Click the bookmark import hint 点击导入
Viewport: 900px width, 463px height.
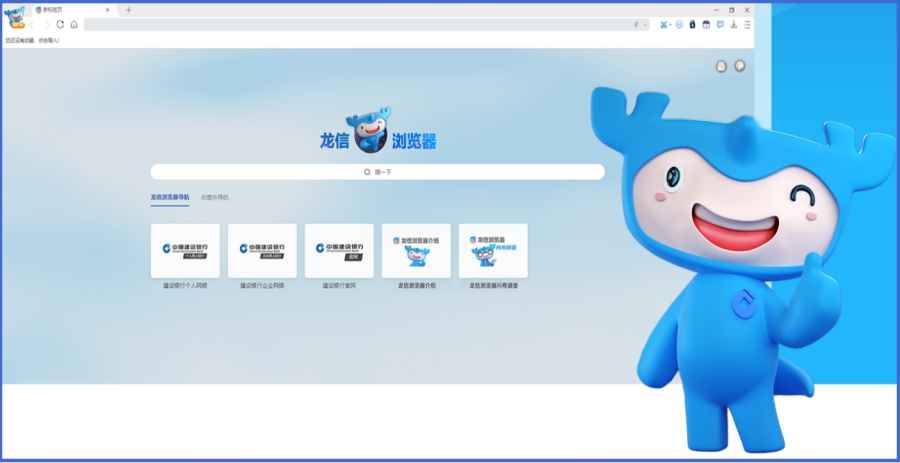49,41
